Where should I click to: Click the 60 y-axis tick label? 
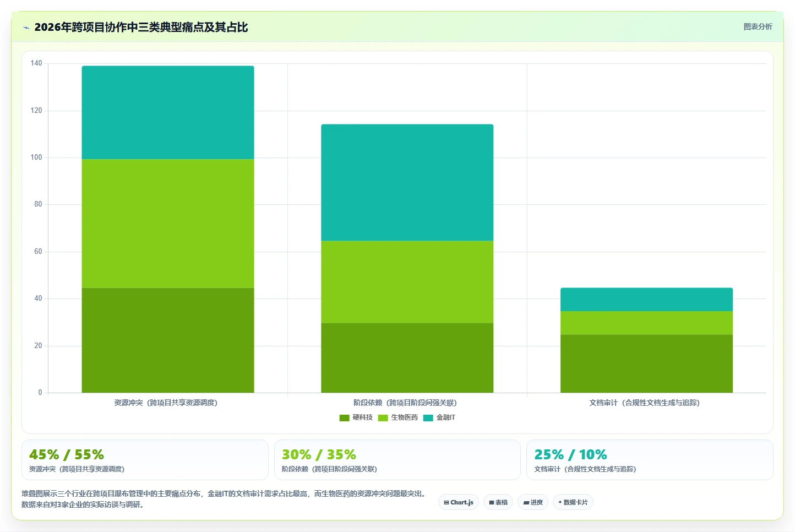pyautogui.click(x=38, y=252)
